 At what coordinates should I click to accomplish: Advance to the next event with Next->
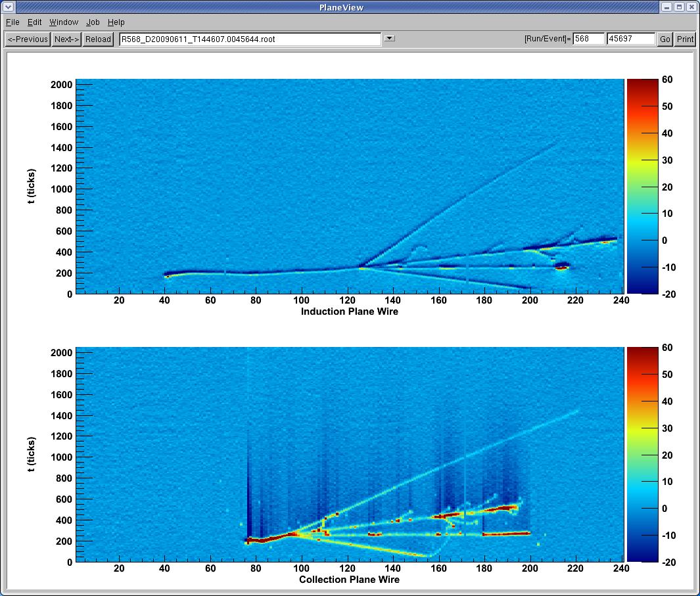click(66, 39)
